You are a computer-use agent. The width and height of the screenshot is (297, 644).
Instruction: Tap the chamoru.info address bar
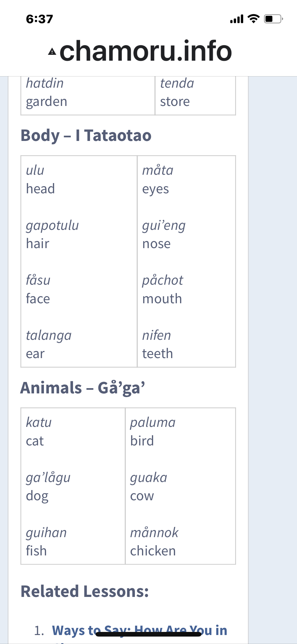tap(145, 51)
